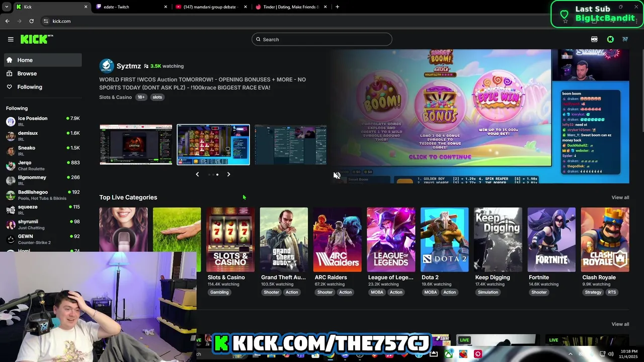
Task: Open the ARC Raiders category card
Action: (337, 240)
